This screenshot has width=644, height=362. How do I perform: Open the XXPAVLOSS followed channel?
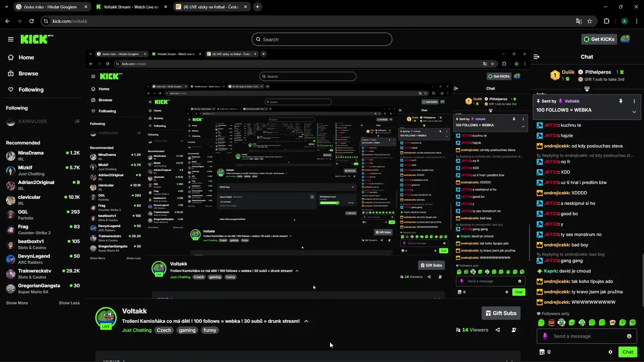[43, 122]
